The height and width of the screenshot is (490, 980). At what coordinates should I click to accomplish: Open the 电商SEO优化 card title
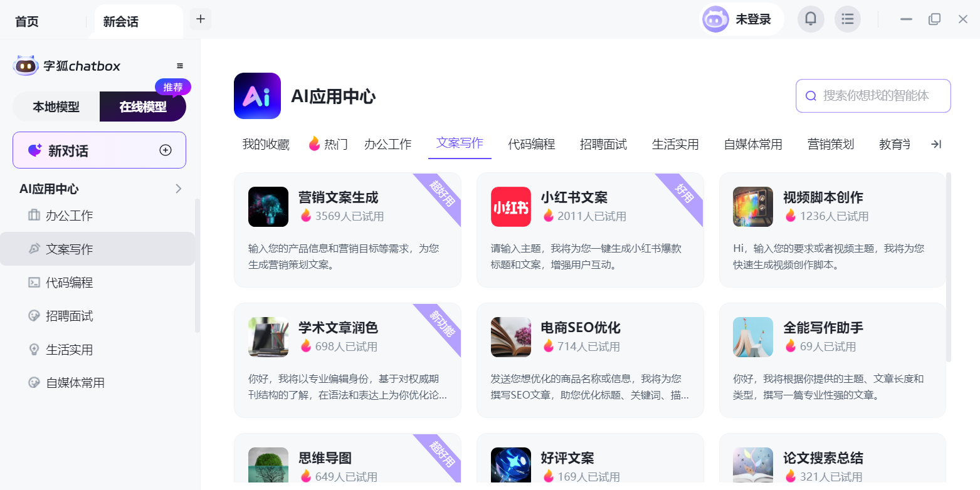[581, 328]
